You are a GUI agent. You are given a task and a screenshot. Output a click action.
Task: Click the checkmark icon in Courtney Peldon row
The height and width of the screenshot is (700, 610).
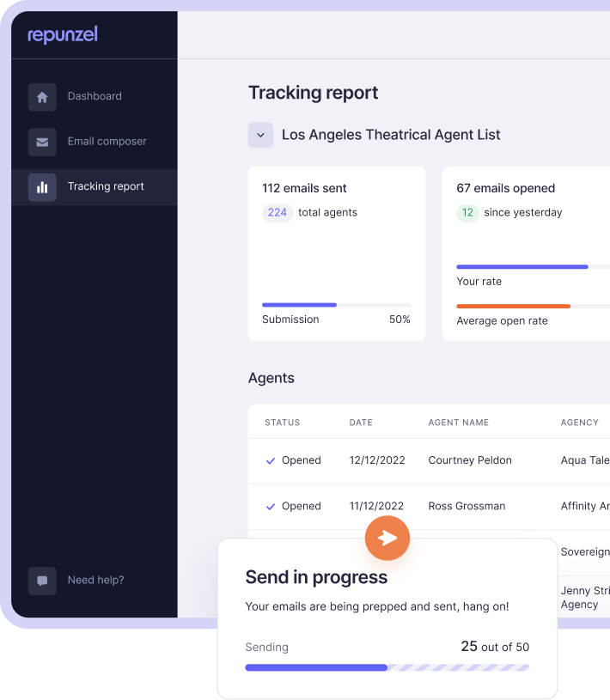point(271,460)
